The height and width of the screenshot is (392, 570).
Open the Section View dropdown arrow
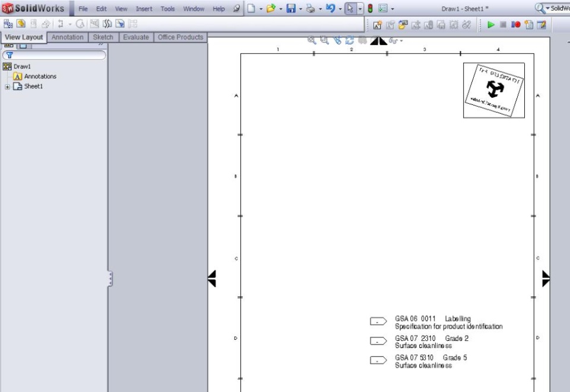[70, 24]
